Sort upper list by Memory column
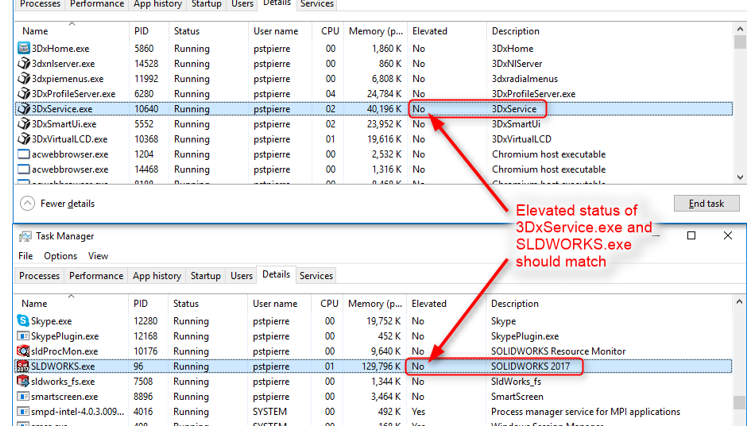The width and height of the screenshot is (756, 426). (x=376, y=31)
